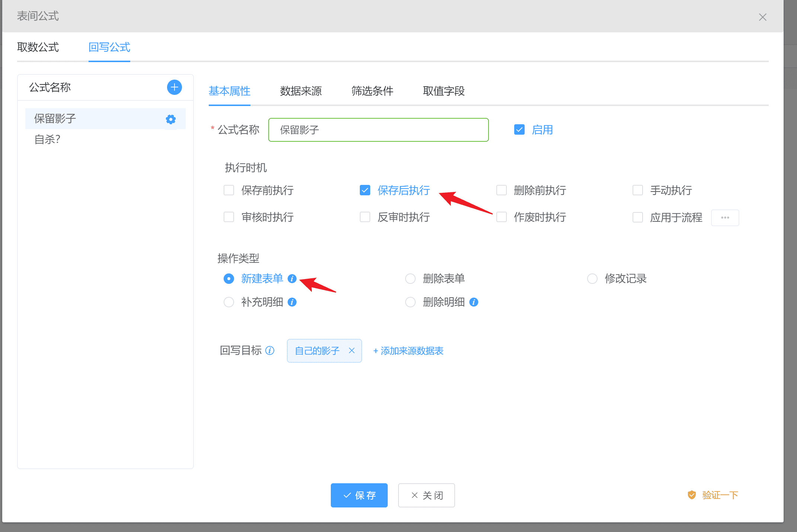Select the 补充明细 radio option
This screenshot has width=797, height=532.
[229, 302]
